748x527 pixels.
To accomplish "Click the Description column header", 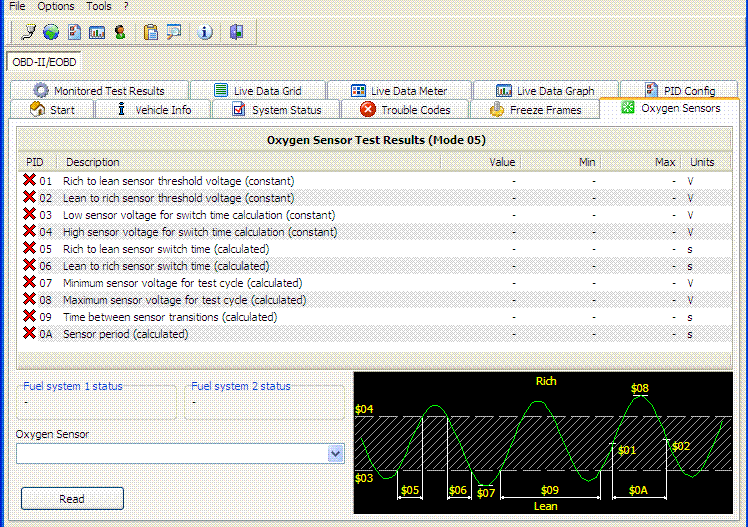I will 248,162.
